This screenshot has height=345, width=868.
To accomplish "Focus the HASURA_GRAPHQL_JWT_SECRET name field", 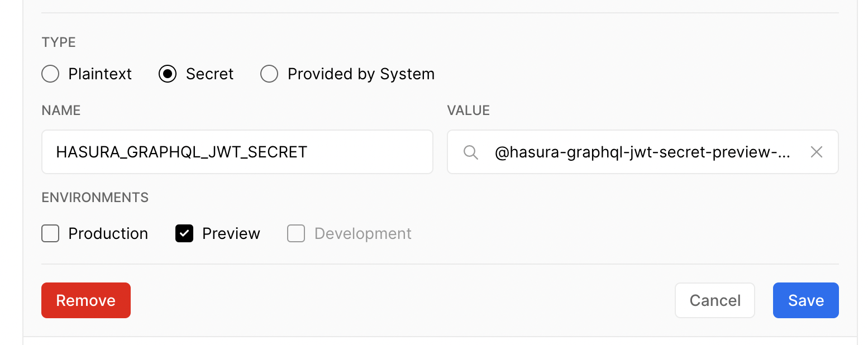I will tap(237, 152).
